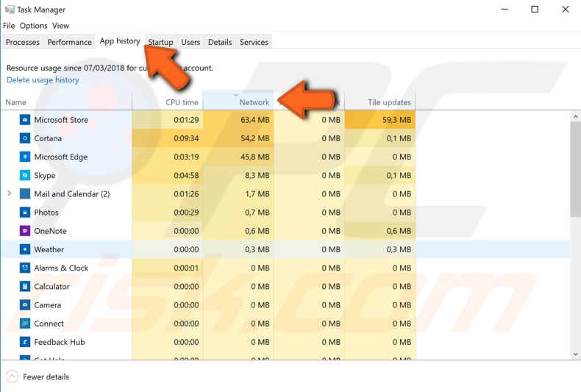Viewport: 581px width, 392px height.
Task: Collapse view with Fewer details chevron
Action: pos(12,377)
